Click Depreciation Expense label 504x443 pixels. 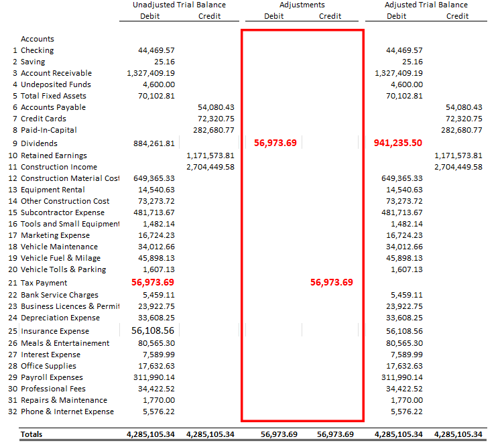[x=60, y=318]
